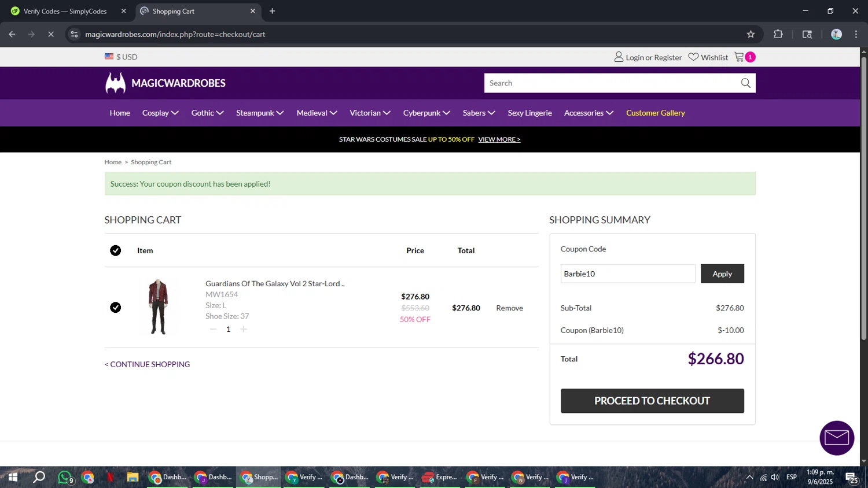868x488 pixels.
Task: Click the Star-Lord costume thumbnail
Action: 158,306
